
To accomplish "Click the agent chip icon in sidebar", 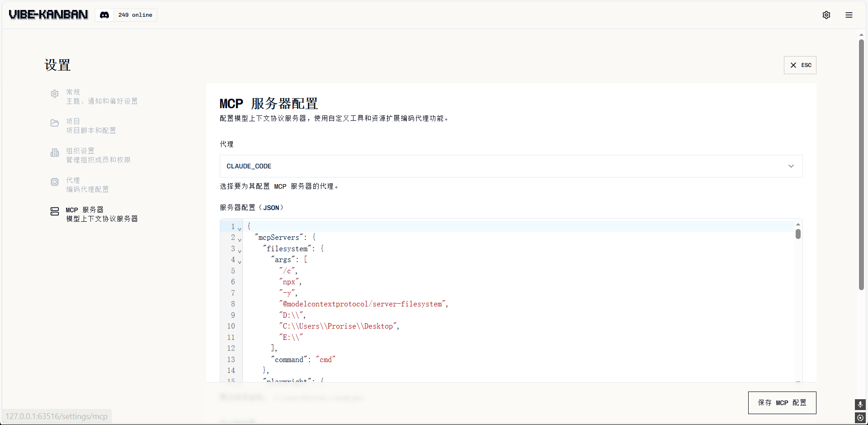I will pyautogui.click(x=55, y=182).
